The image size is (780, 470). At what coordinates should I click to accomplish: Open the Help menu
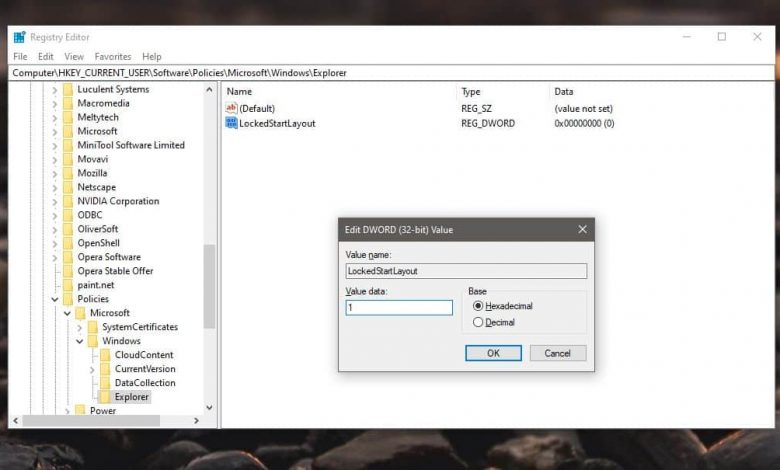coord(152,57)
